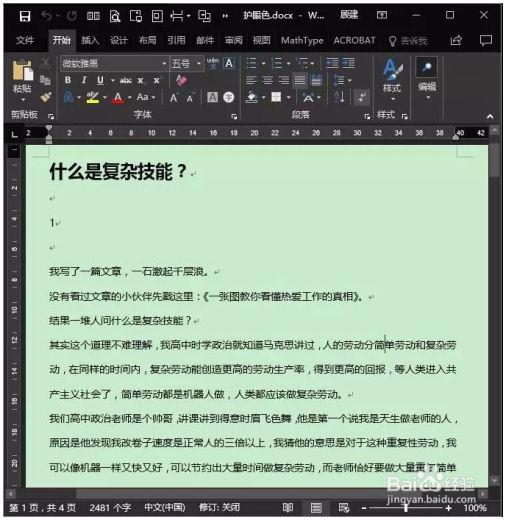Toggle show paragraph marks button
The width and height of the screenshot is (506, 520).
361,97
